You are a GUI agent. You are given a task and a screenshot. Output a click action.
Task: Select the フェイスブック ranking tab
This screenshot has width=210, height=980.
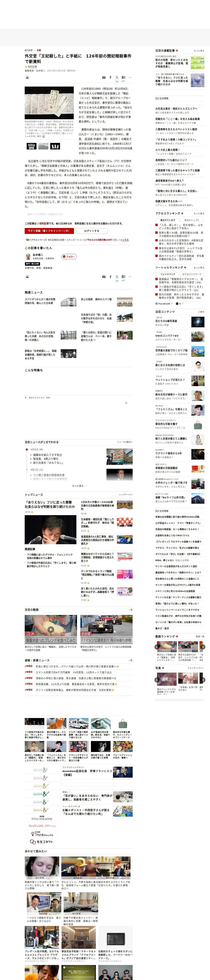pyautogui.click(x=168, y=274)
